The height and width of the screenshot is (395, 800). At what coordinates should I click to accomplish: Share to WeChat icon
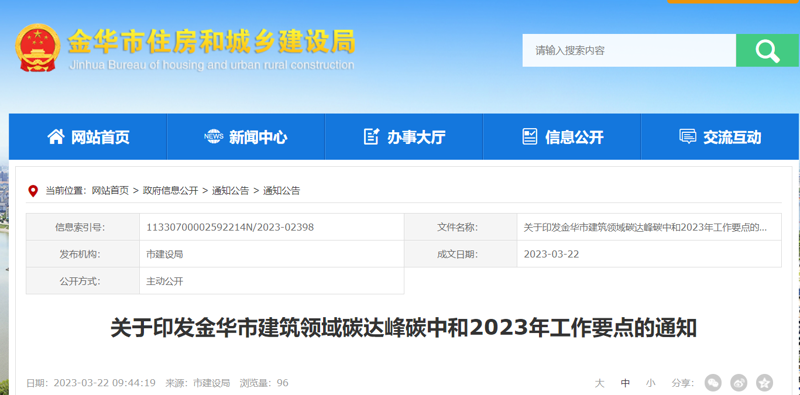(713, 383)
